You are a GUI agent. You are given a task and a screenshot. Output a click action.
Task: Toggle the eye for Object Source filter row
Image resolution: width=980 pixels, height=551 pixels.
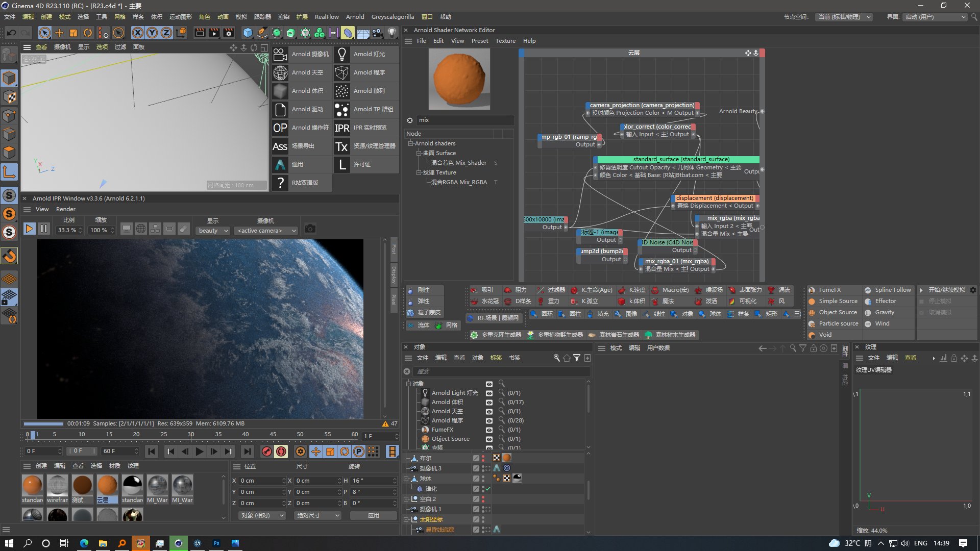(x=489, y=439)
